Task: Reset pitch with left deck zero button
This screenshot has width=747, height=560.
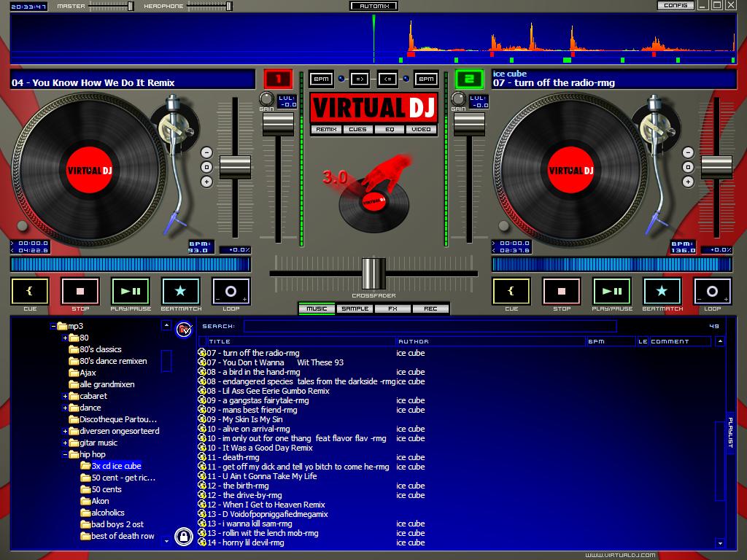Action: [x=206, y=167]
